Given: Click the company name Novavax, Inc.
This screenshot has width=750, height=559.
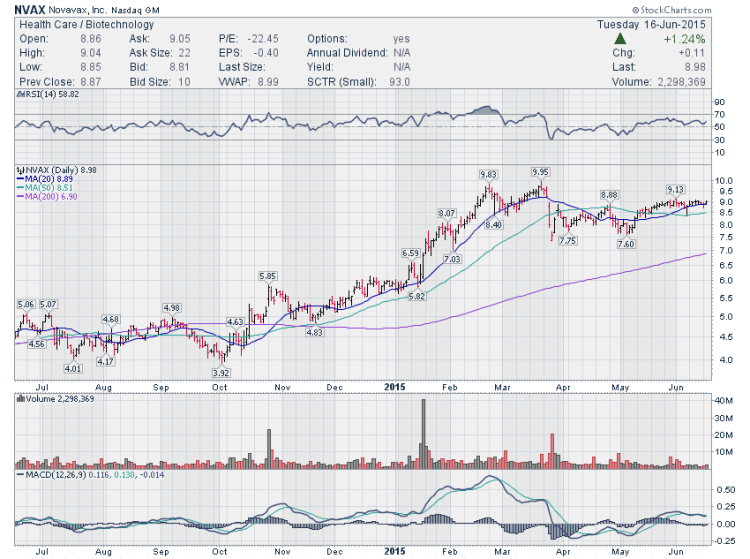Looking at the screenshot, I should click(78, 10).
